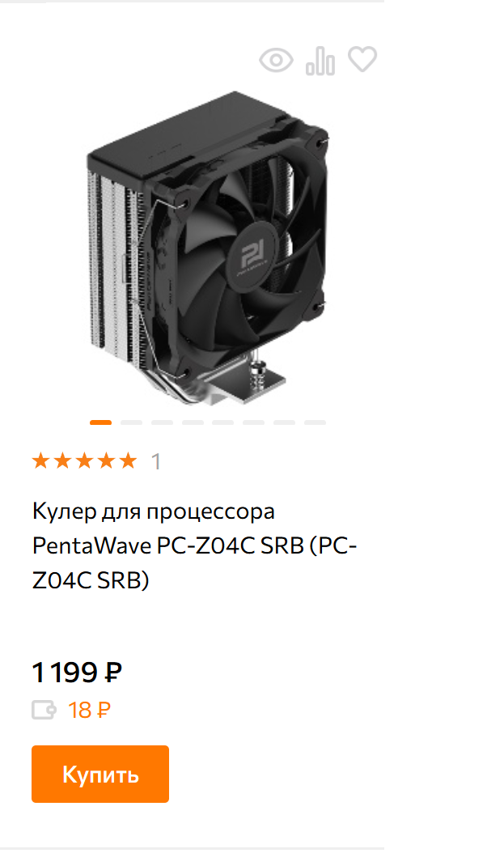Select the fifth image indicator dash

point(223,422)
